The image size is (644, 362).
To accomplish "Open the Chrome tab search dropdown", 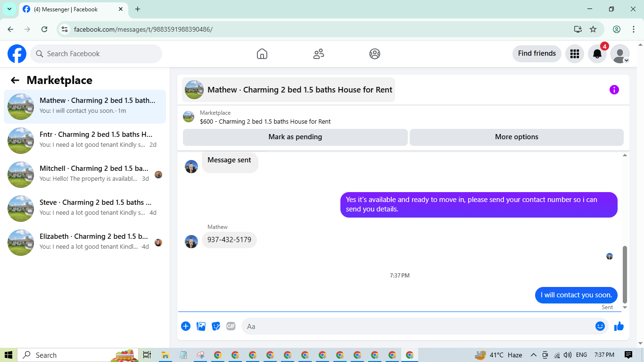I will (x=9, y=9).
